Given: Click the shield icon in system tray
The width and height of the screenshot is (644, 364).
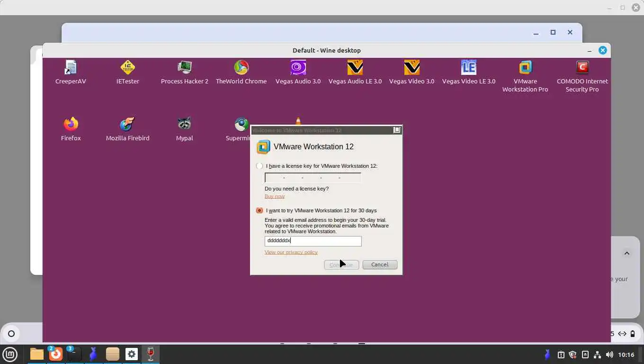Looking at the screenshot, I should click(x=572, y=355).
